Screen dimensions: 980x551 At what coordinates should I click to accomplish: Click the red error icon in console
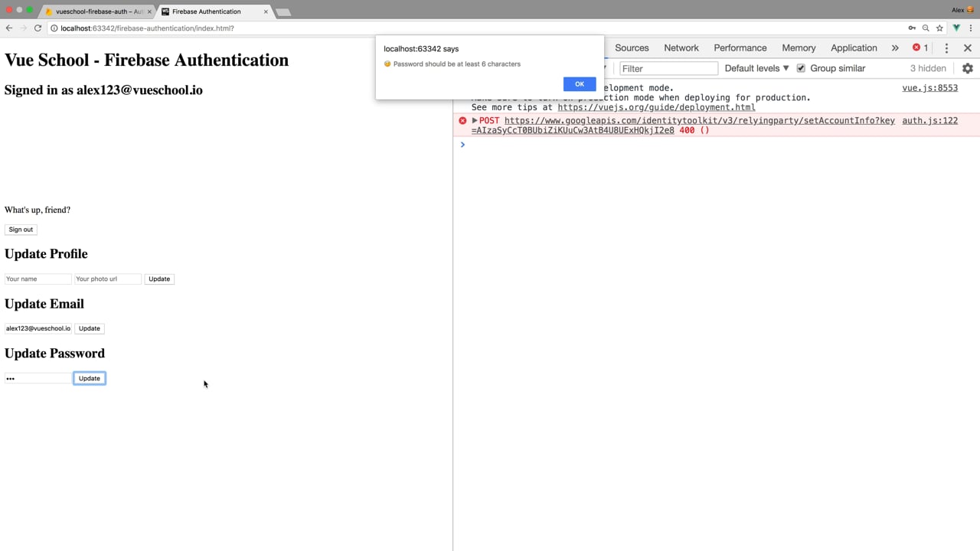pyautogui.click(x=462, y=121)
